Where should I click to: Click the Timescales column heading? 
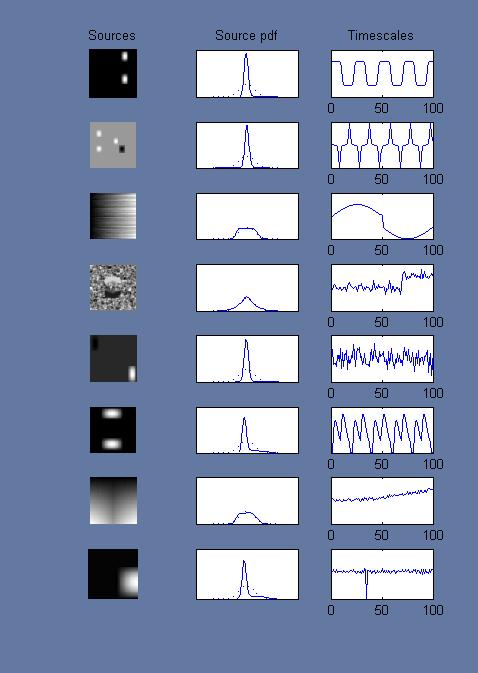coord(381,35)
